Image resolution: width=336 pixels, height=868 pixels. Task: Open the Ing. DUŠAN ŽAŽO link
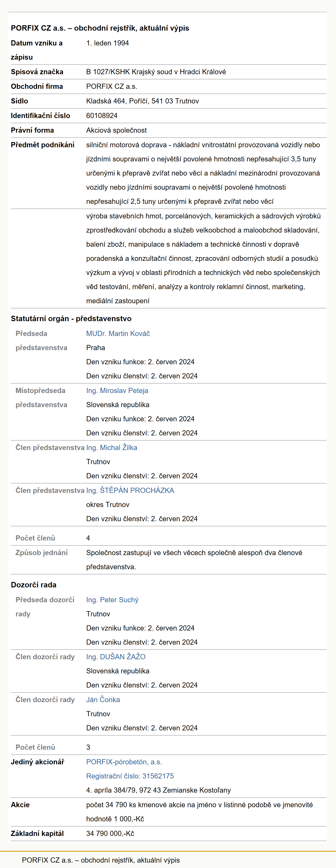point(116,657)
